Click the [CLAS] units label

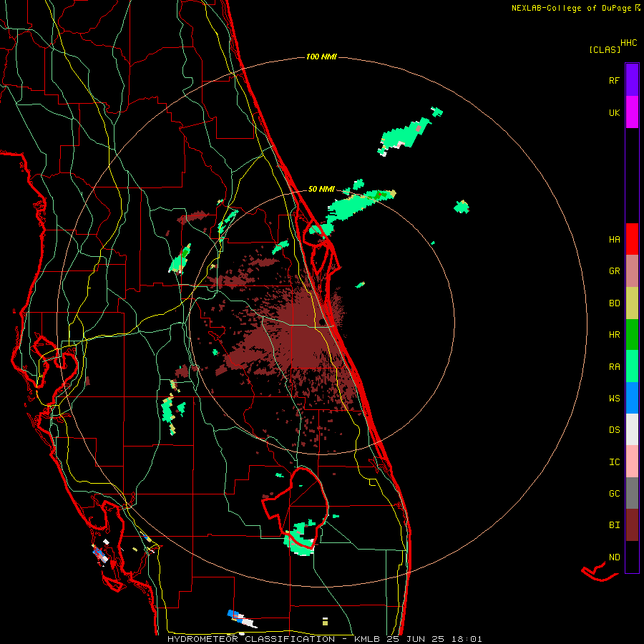point(605,49)
